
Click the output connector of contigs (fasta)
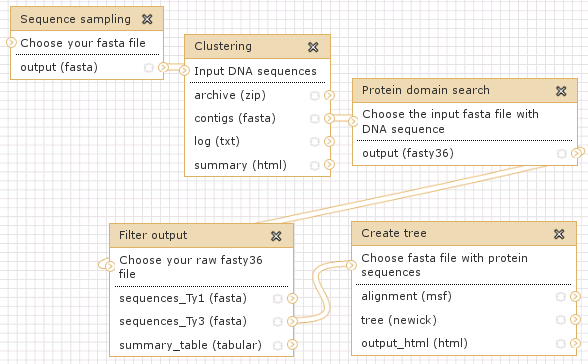[x=329, y=118]
